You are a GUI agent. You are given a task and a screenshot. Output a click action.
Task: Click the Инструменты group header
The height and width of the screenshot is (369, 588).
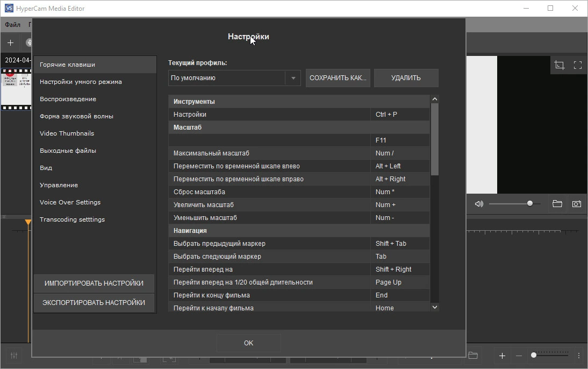point(299,102)
